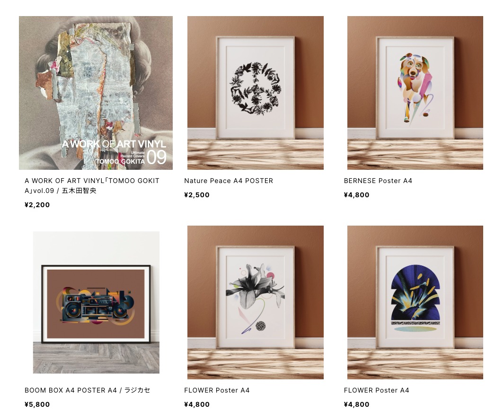Open the TOMOO GOKITA vinyl cover image
The height and width of the screenshot is (420, 504).
tap(96, 93)
